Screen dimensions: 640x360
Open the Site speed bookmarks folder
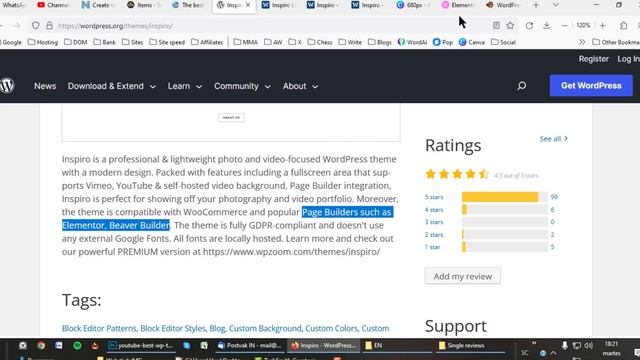167,42
